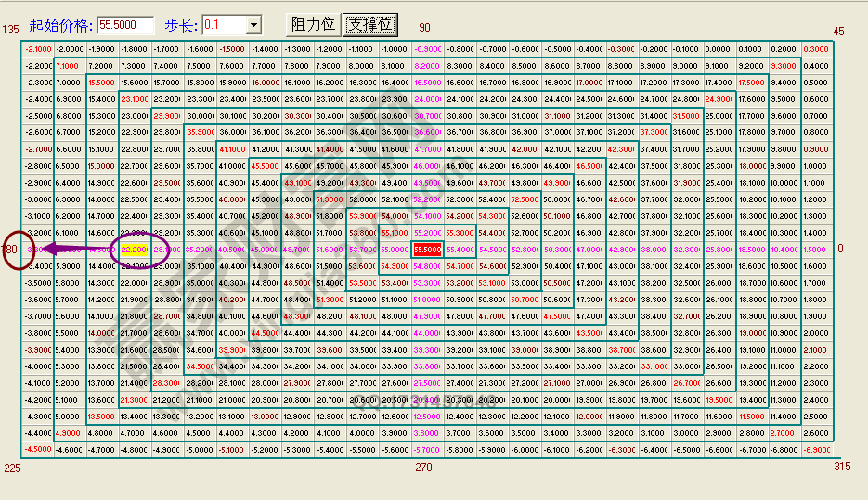The height and width of the screenshot is (500, 868).
Task: Click the 45 degree corner label
Action: tap(838, 31)
